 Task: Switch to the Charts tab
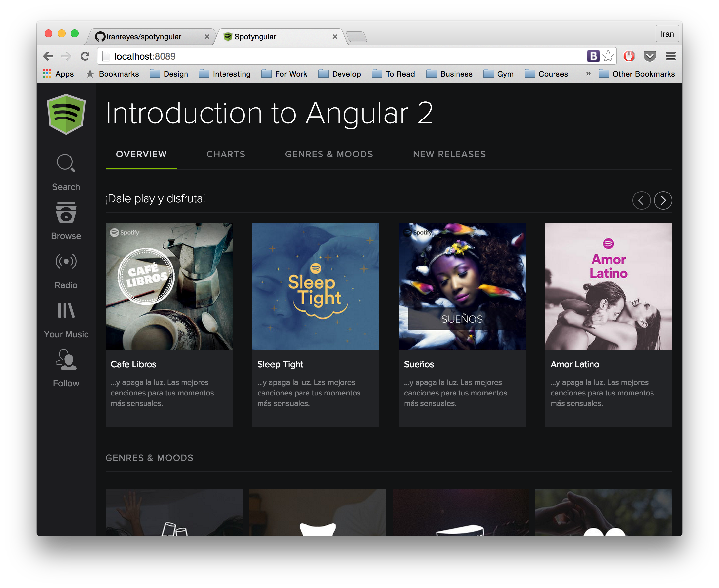(226, 154)
